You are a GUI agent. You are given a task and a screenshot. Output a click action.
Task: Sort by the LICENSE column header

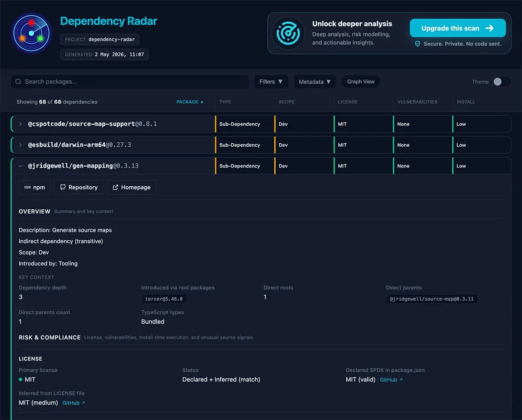click(348, 102)
